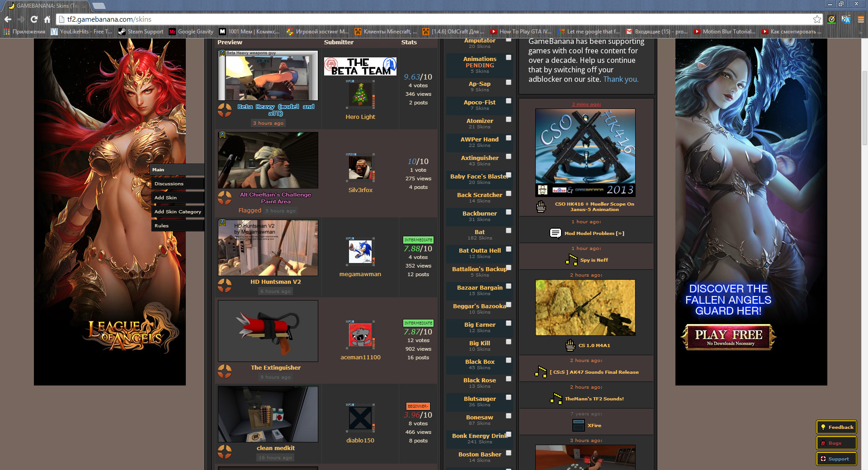Click the TF2 icon beside HD Huntsman V2
The width and height of the screenshot is (868, 470).
(225, 285)
